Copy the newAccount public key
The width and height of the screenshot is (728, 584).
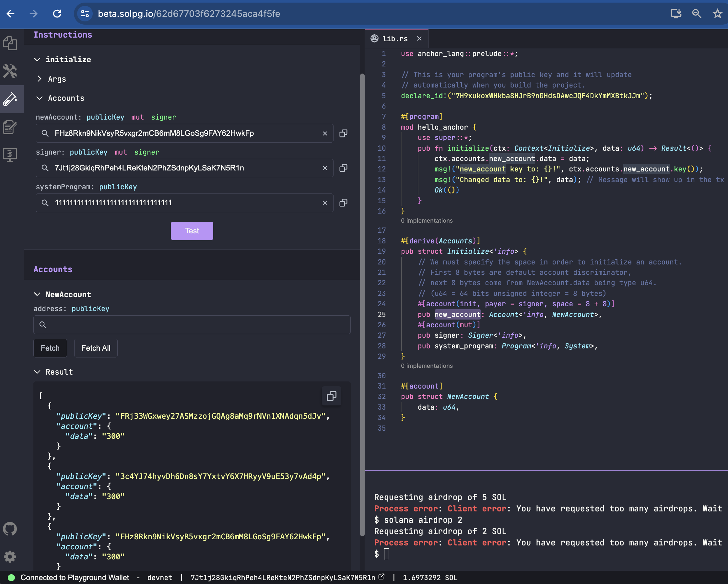click(343, 133)
